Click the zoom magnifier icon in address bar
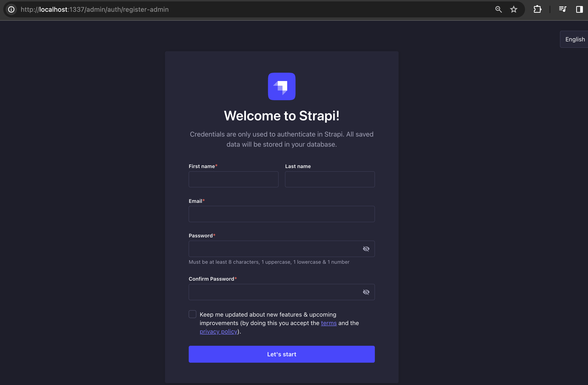 498,9
